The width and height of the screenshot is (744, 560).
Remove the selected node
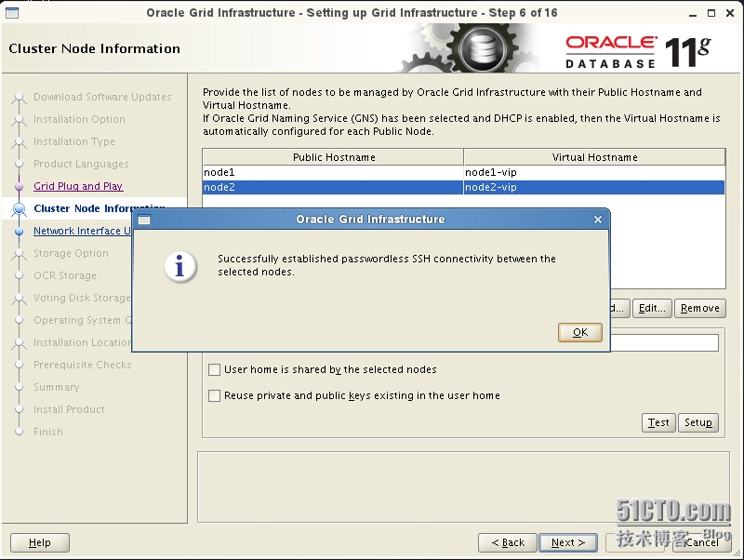click(x=700, y=309)
